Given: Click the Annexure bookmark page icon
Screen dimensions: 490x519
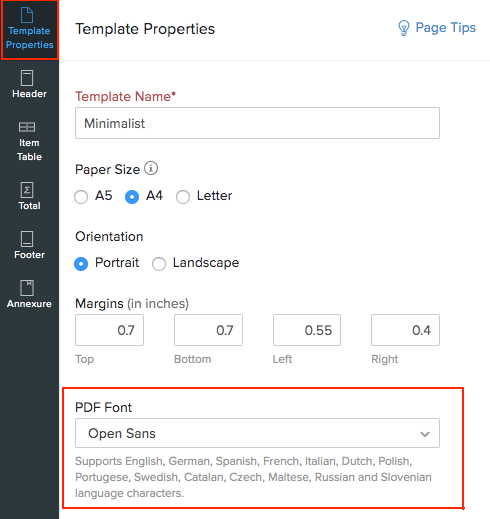Looking at the screenshot, I should pyautogui.click(x=27, y=288).
